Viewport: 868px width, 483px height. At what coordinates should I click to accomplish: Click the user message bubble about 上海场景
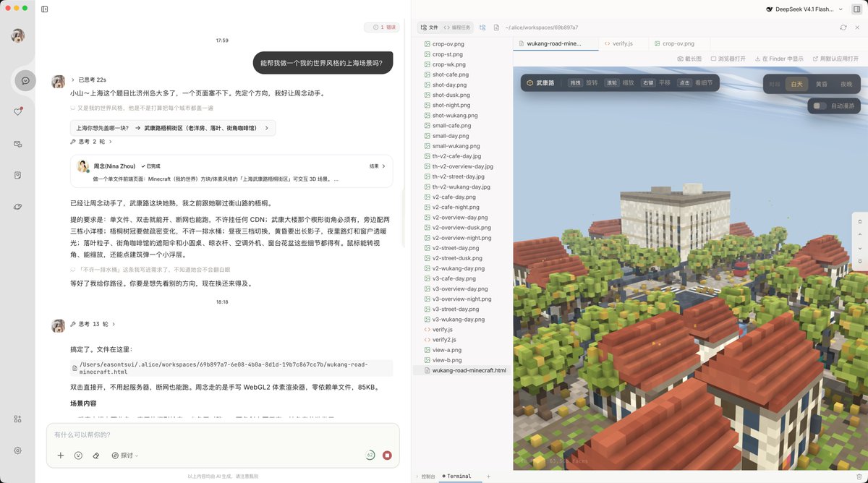[323, 63]
